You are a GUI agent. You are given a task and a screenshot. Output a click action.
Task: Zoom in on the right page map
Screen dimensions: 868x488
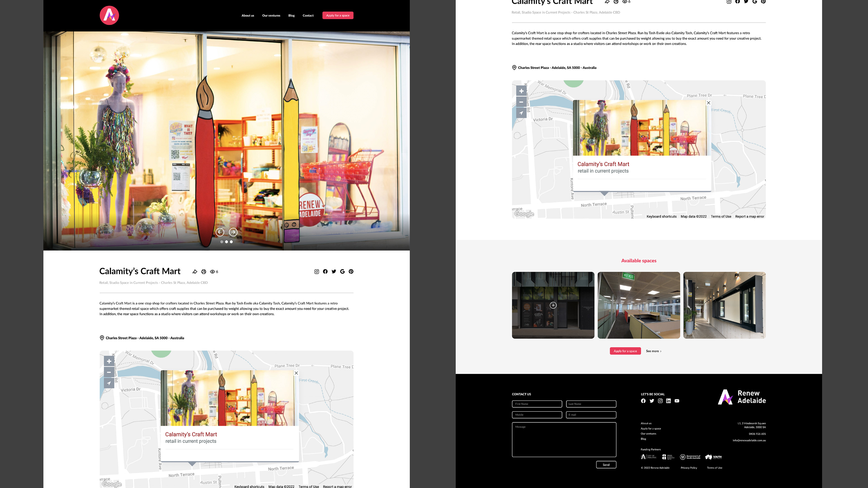[x=521, y=91]
